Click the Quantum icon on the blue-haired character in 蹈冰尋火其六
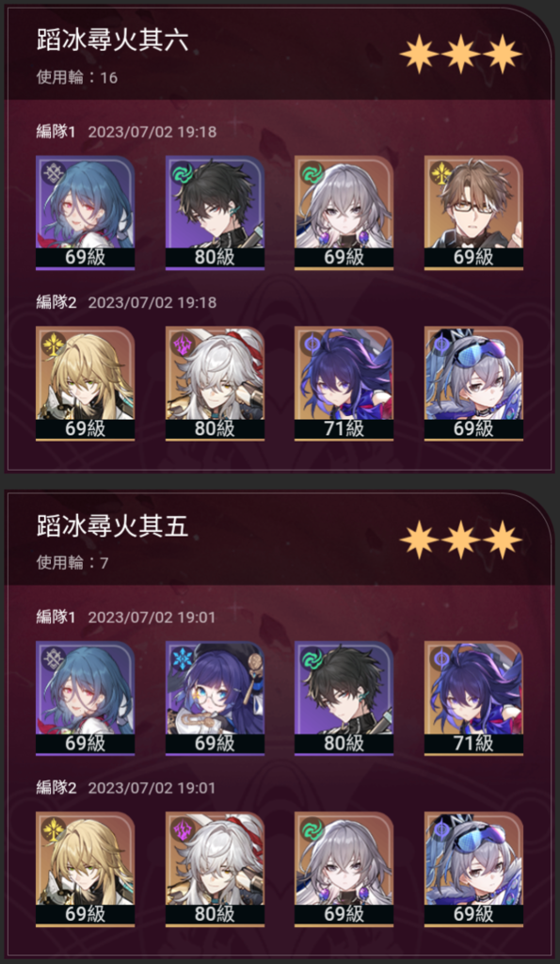 [51, 172]
